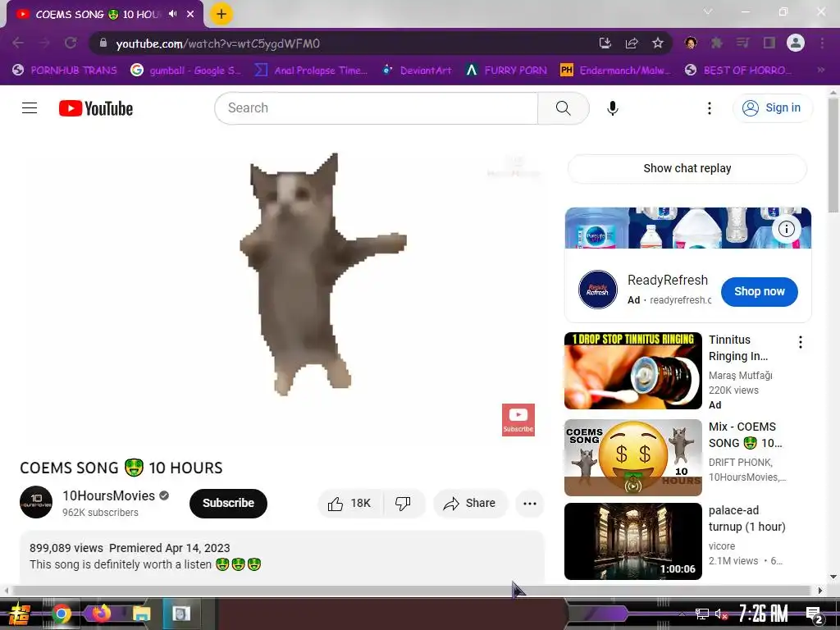Viewport: 840px width, 630px height.
Task: Open the Mix COEMS SONG thumbnail
Action: coord(632,458)
